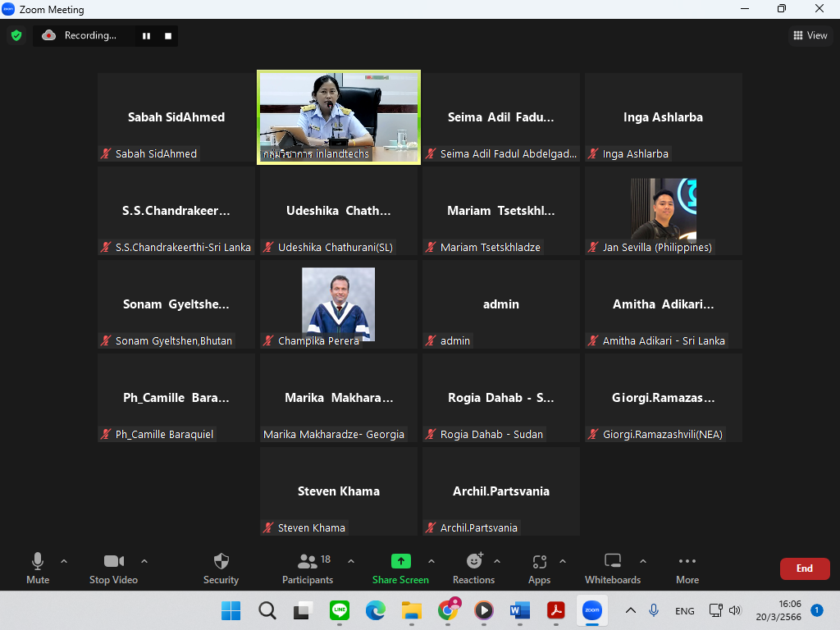Click the system tray microphone icon
The width and height of the screenshot is (840, 630).
[x=654, y=610]
